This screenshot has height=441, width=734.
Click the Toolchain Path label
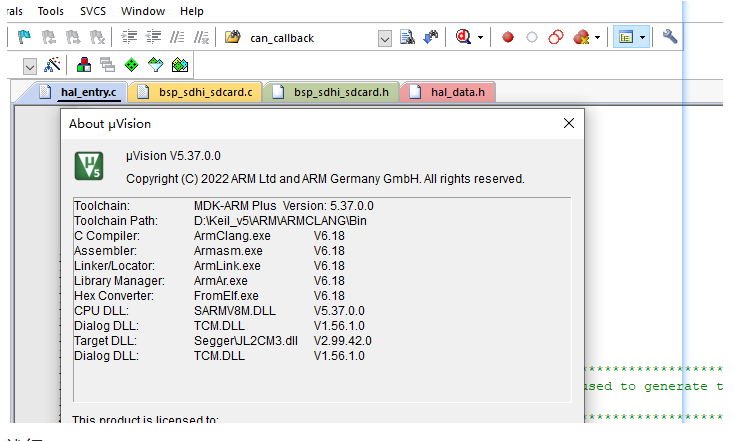(x=116, y=221)
